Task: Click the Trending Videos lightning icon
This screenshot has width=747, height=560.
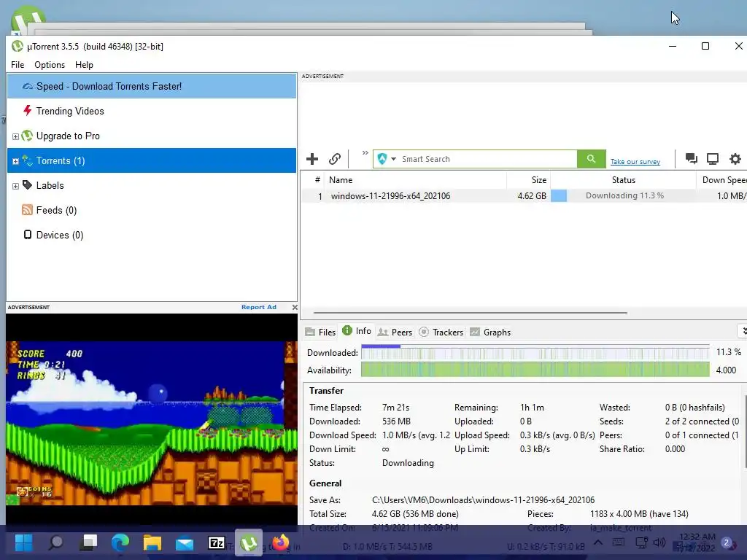Action: pyautogui.click(x=27, y=111)
